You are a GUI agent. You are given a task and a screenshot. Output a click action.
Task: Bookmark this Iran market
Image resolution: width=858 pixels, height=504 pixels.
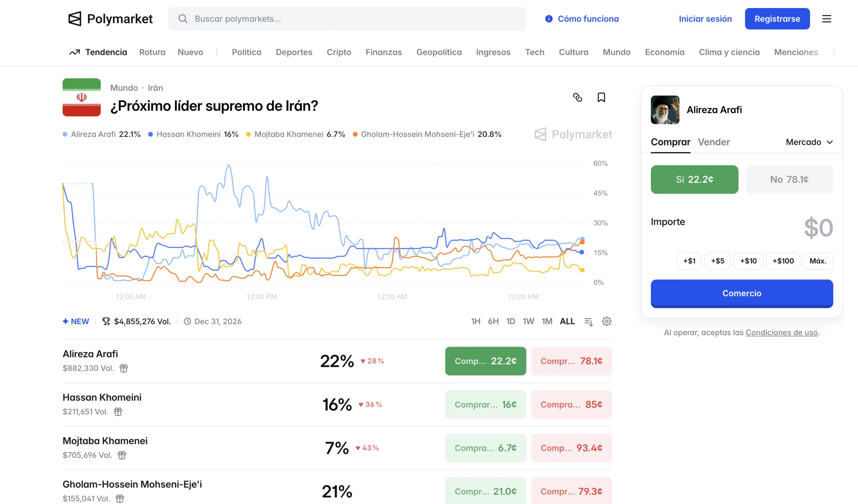[601, 97]
